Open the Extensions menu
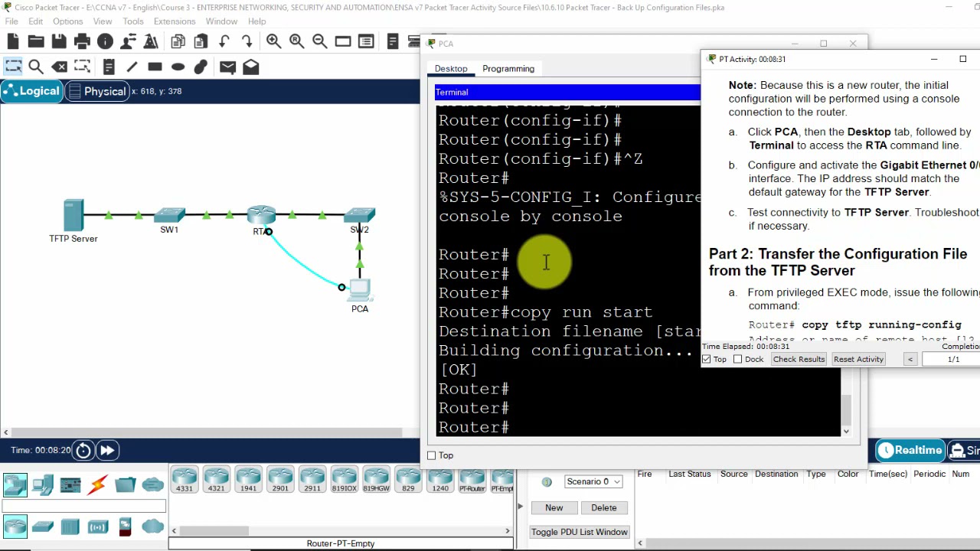Screen dimensions: 980x551 [x=175, y=21]
